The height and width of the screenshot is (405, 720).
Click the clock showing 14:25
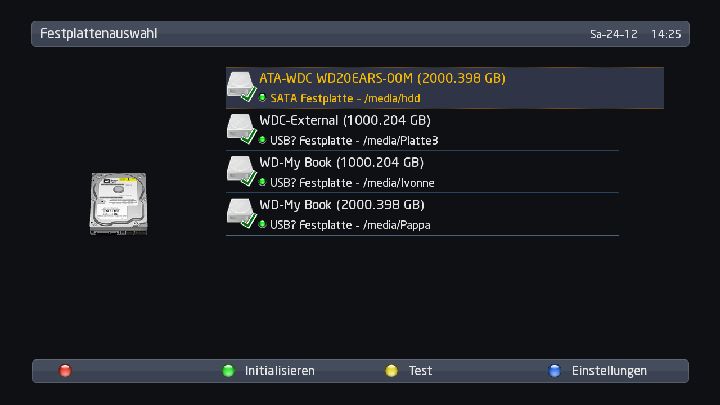(x=666, y=34)
